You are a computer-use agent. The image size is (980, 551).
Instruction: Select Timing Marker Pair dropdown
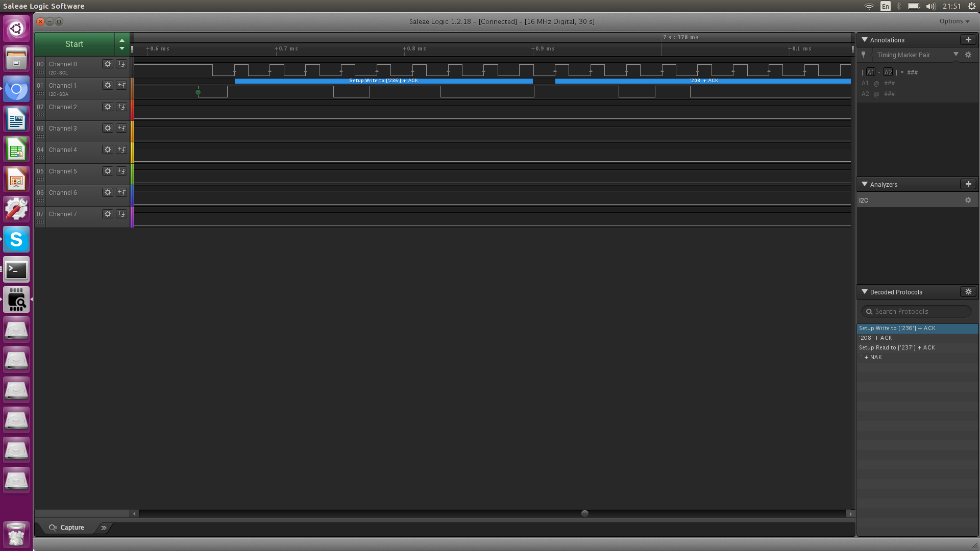(956, 55)
